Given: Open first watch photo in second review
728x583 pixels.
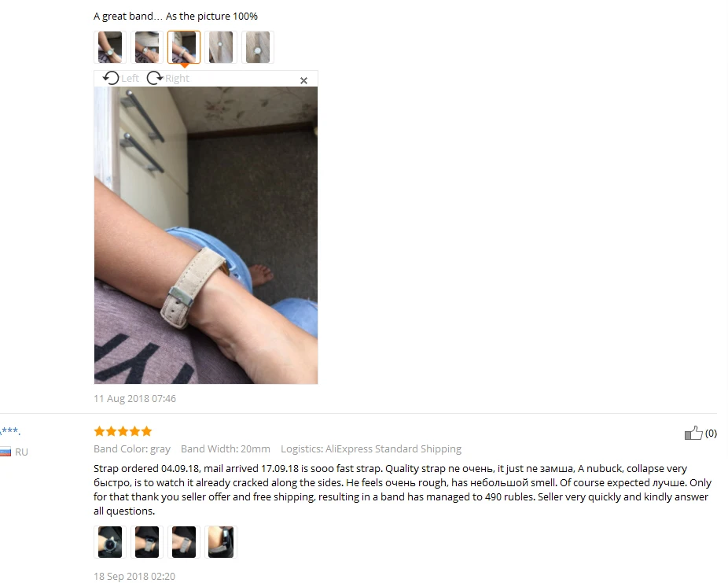Looking at the screenshot, I should (110, 541).
